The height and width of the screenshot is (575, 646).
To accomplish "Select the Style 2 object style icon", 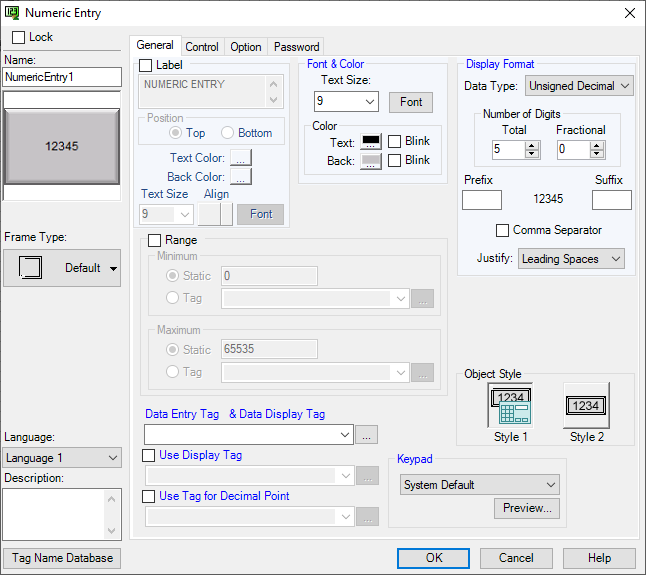I will (586, 406).
